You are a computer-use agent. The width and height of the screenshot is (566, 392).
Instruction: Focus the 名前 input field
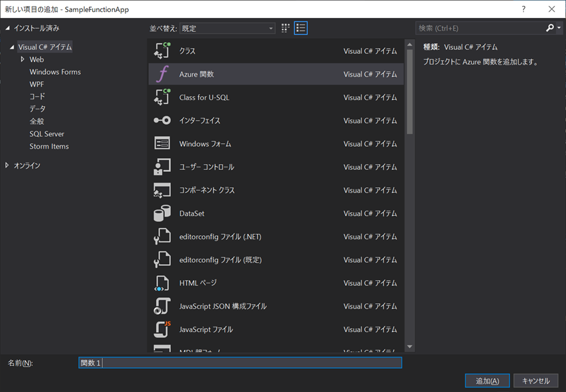240,363
